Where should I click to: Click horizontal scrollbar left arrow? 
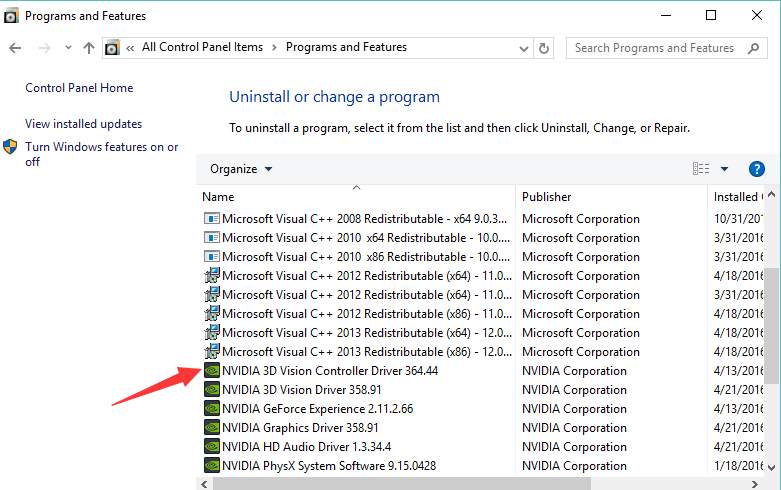[x=204, y=484]
